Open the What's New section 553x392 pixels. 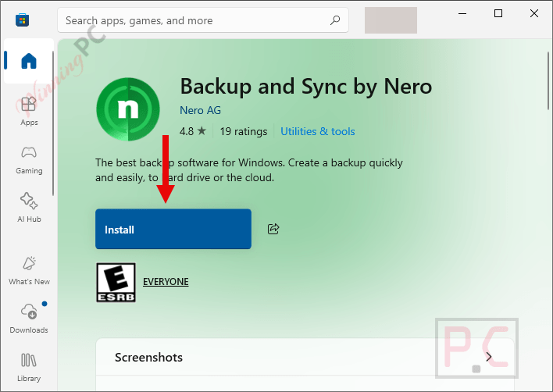pyautogui.click(x=29, y=271)
